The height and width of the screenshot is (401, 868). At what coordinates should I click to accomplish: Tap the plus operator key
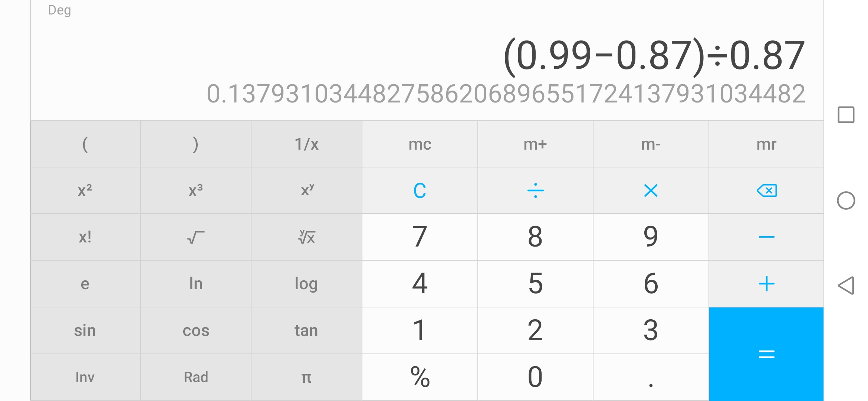(766, 284)
